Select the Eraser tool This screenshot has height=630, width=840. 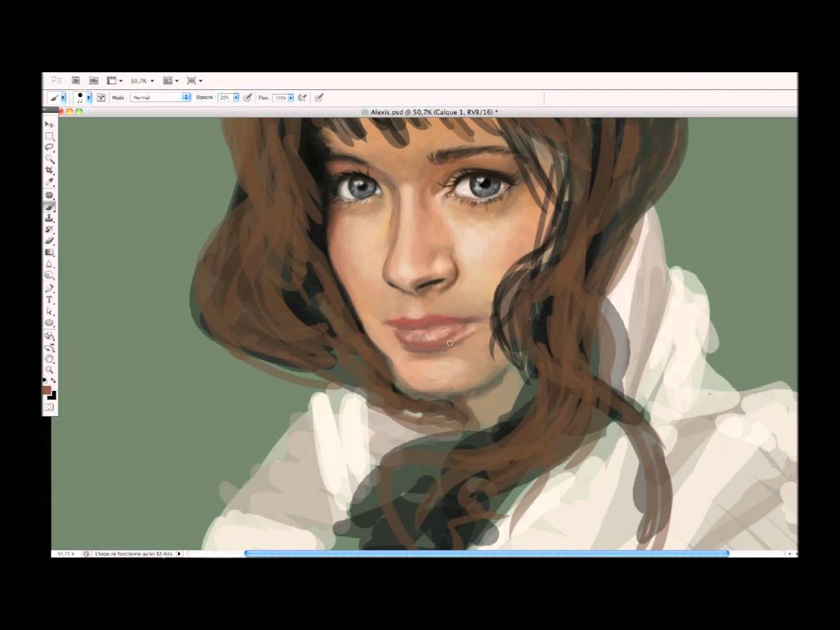49,241
